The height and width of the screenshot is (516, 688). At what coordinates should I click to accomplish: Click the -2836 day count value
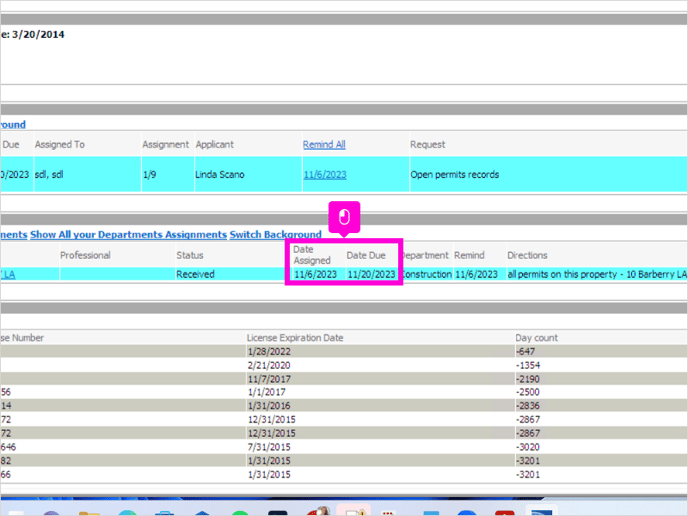pyautogui.click(x=528, y=406)
